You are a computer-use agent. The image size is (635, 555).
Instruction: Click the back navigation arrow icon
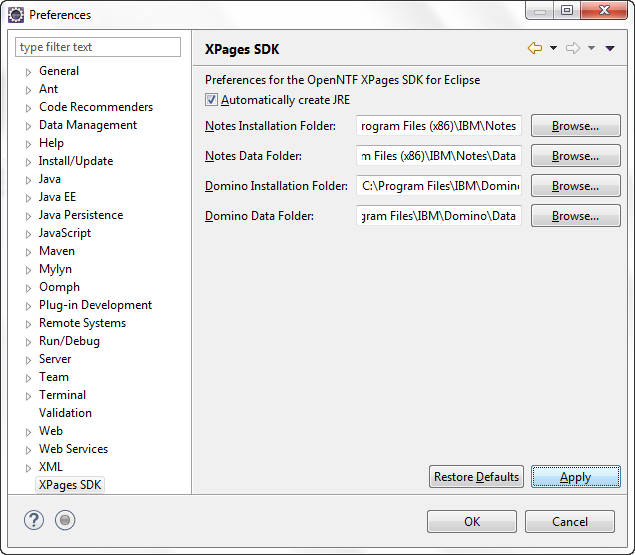[535, 48]
